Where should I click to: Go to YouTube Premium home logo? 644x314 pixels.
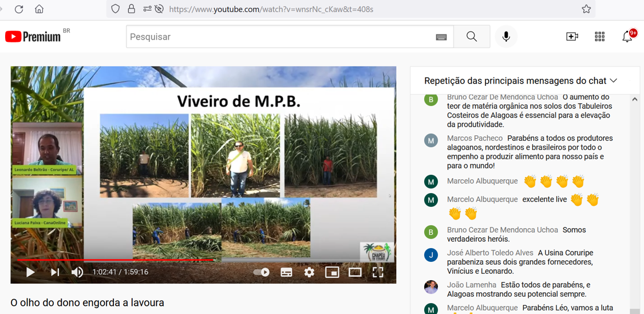33,37
